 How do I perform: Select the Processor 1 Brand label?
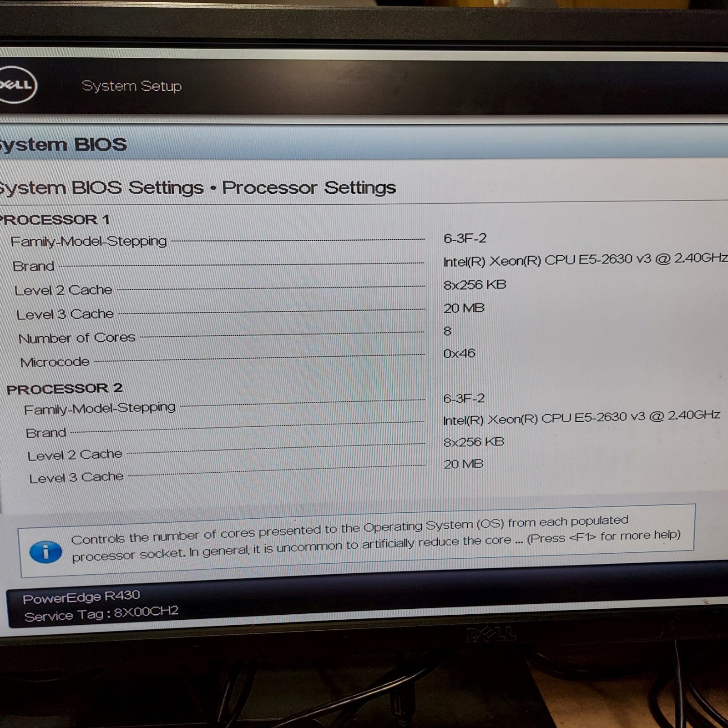[34, 266]
